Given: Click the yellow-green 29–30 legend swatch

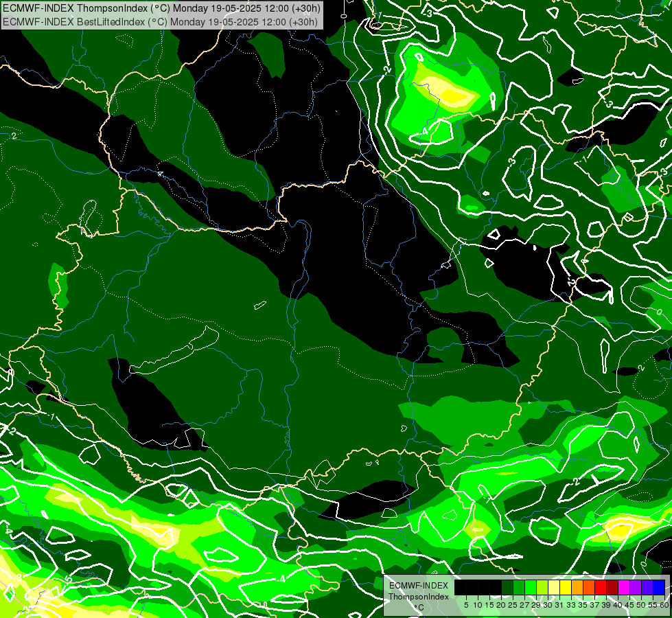Looking at the screenshot, I should (542, 587).
